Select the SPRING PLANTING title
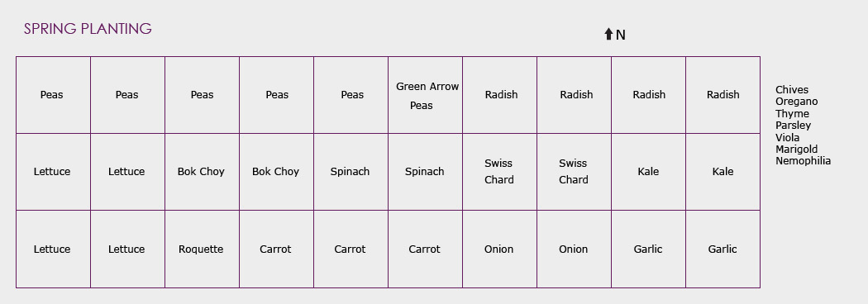 pos(88,29)
